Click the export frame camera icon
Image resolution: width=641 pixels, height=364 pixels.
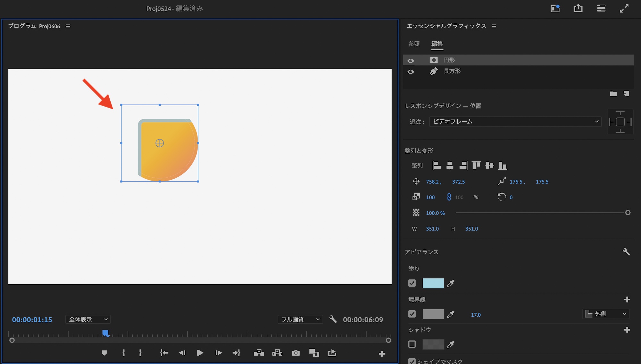pyautogui.click(x=296, y=353)
